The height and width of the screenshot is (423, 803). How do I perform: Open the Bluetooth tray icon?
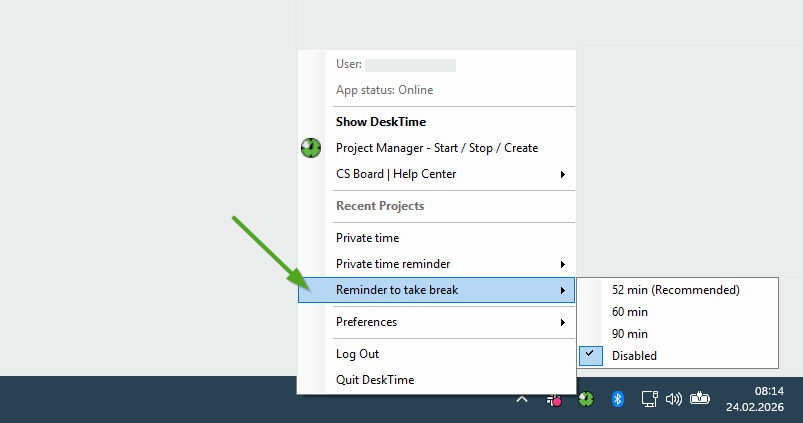pyautogui.click(x=618, y=399)
